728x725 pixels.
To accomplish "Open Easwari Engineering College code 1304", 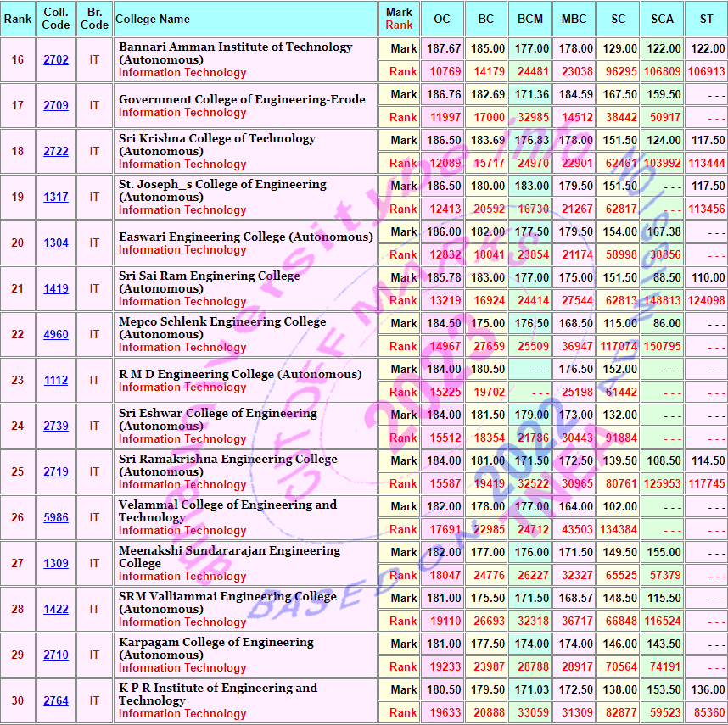I will pyautogui.click(x=56, y=243).
